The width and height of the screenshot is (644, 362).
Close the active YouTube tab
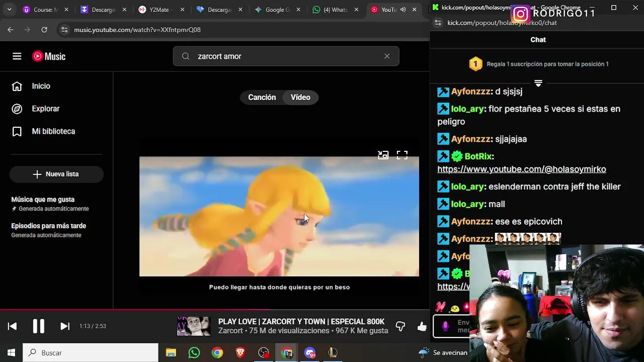(415, 10)
